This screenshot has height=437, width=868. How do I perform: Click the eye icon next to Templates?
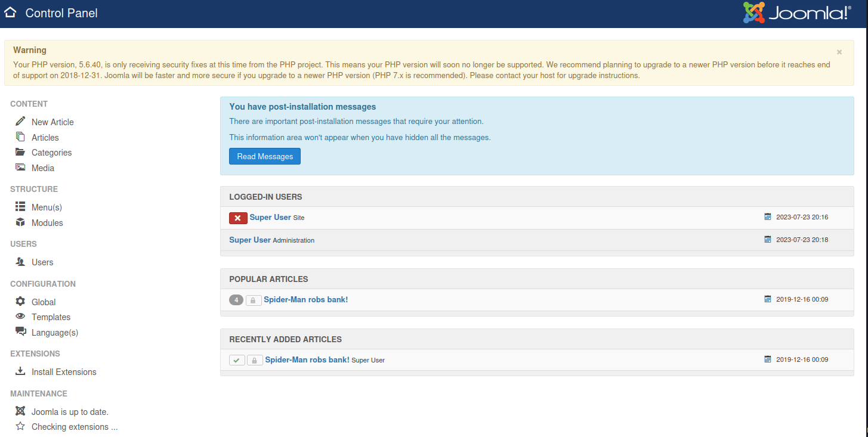(20, 317)
